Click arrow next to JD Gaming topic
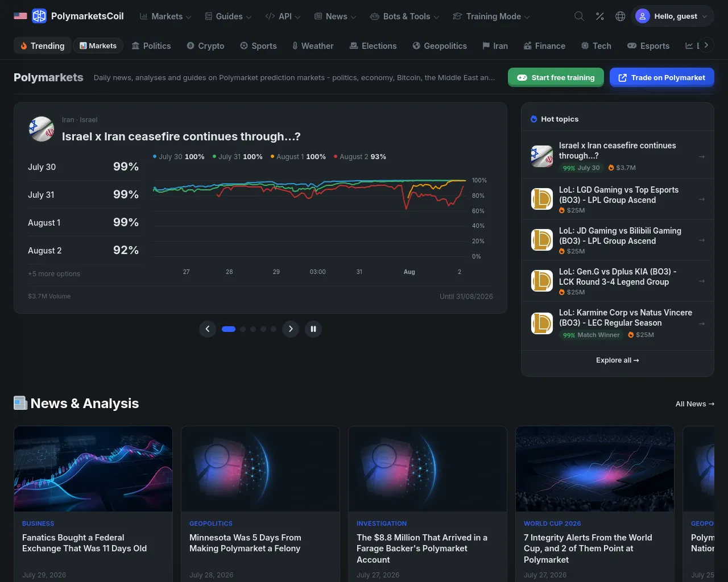This screenshot has width=728, height=582. [x=702, y=240]
